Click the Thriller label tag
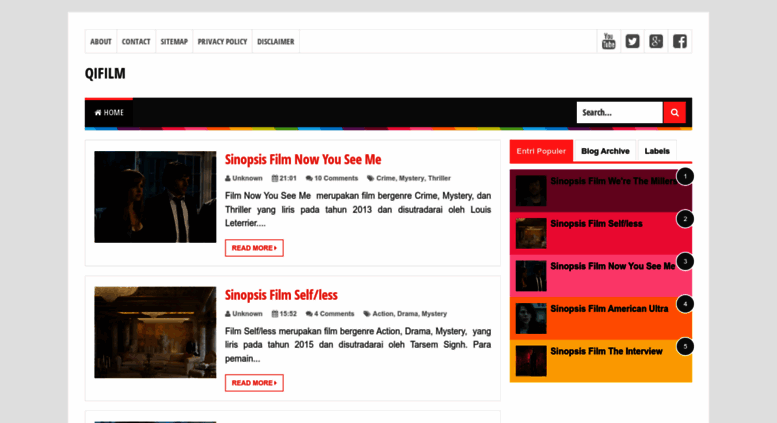777x423 pixels. pyautogui.click(x=439, y=178)
